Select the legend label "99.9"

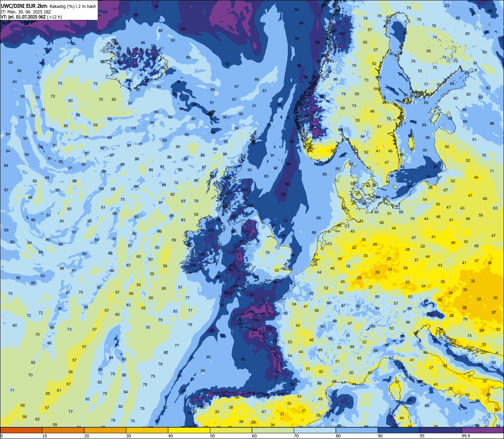(x=465, y=436)
